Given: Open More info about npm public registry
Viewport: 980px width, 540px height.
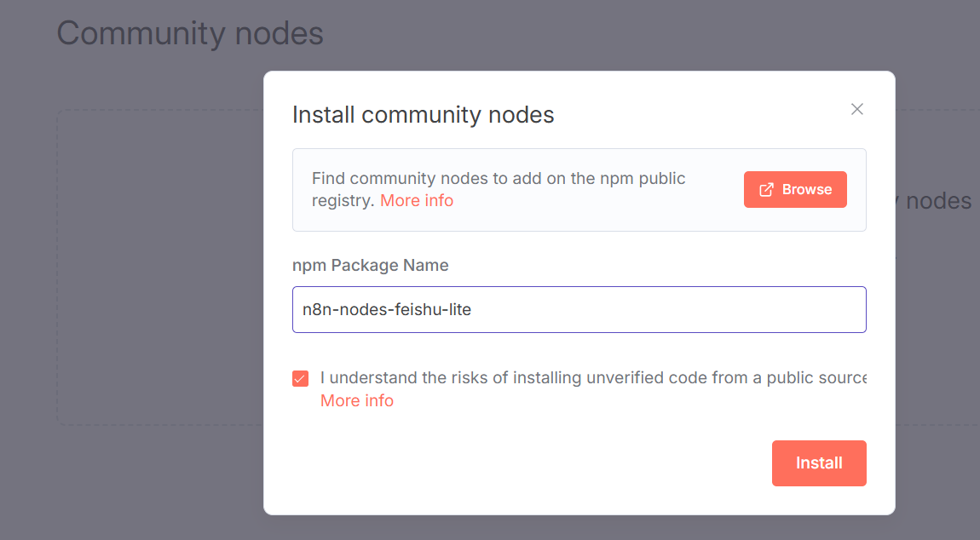Looking at the screenshot, I should coord(417,201).
